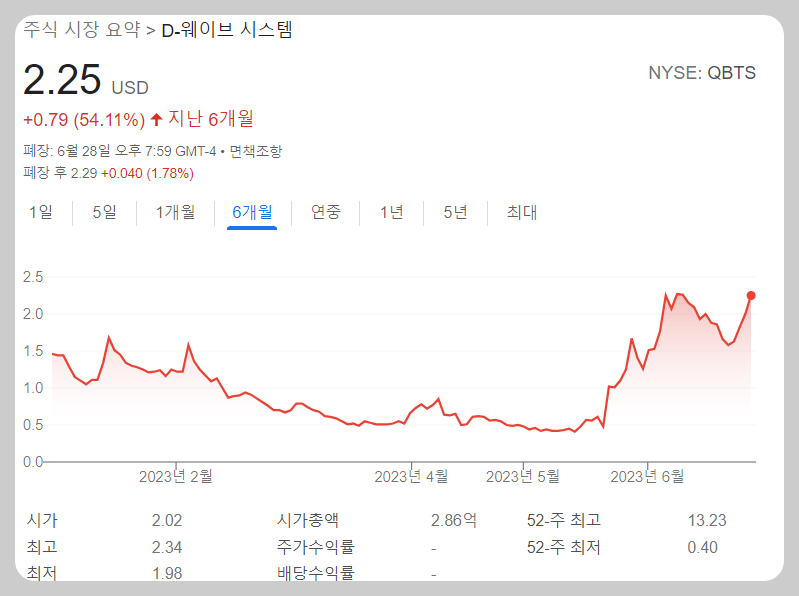Click the 52-주 최저 value 0.40
799x596 pixels.
coord(702,547)
